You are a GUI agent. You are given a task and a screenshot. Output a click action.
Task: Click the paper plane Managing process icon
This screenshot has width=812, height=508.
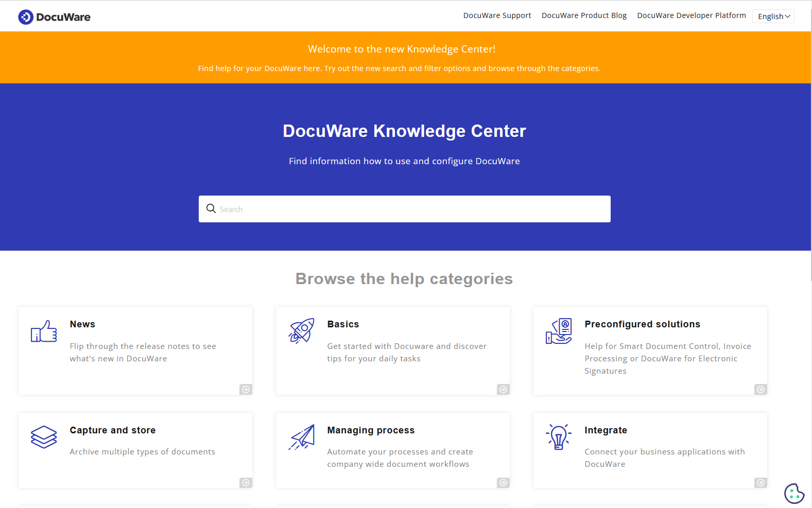[x=302, y=437]
